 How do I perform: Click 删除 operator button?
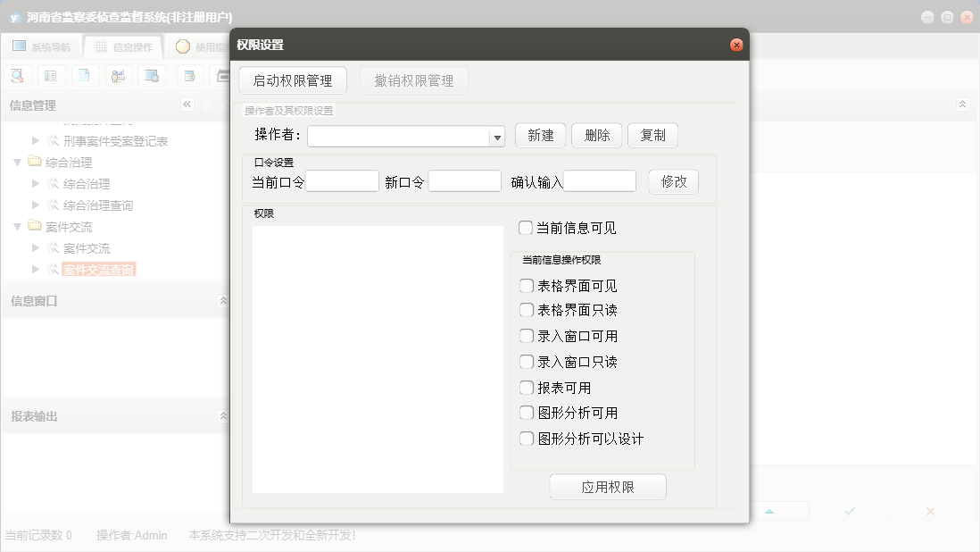(597, 135)
